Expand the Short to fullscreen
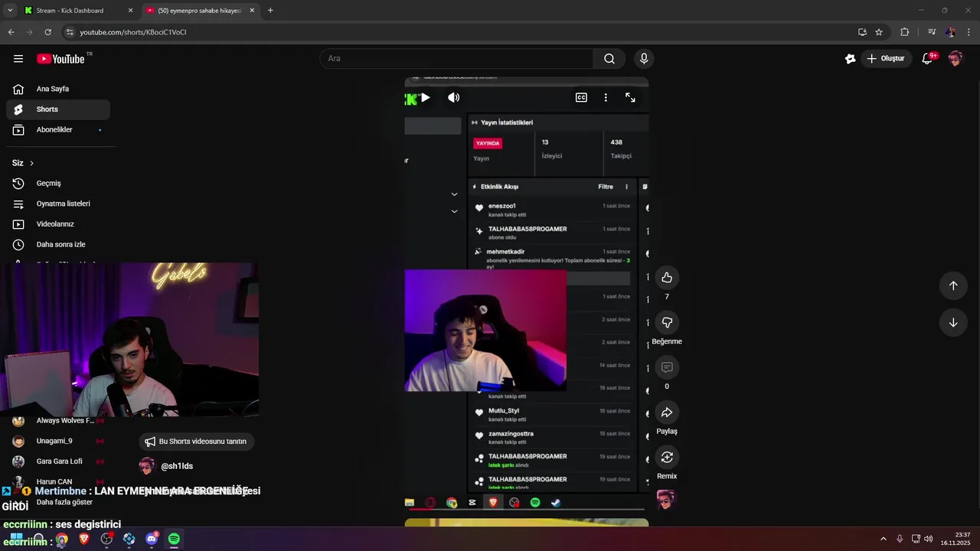 point(630,97)
